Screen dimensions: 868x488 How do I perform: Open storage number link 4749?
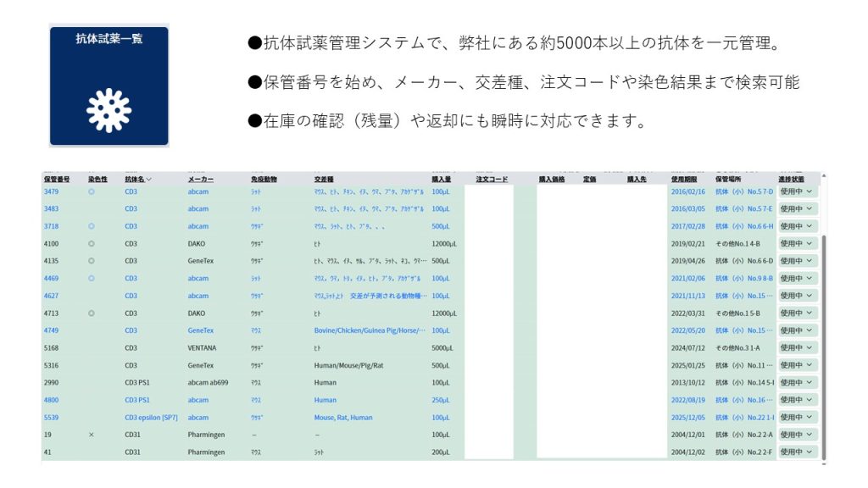pos(52,330)
